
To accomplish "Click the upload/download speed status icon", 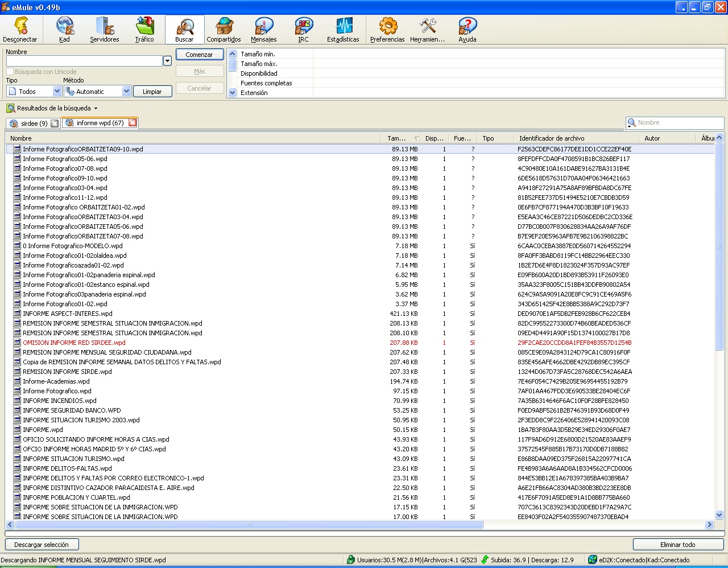I will 485,560.
